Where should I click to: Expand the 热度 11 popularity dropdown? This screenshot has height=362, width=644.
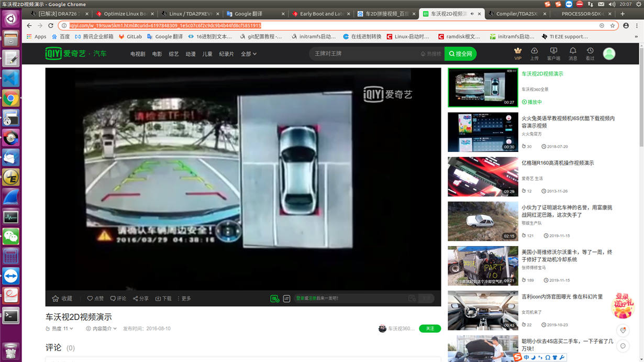(59, 328)
